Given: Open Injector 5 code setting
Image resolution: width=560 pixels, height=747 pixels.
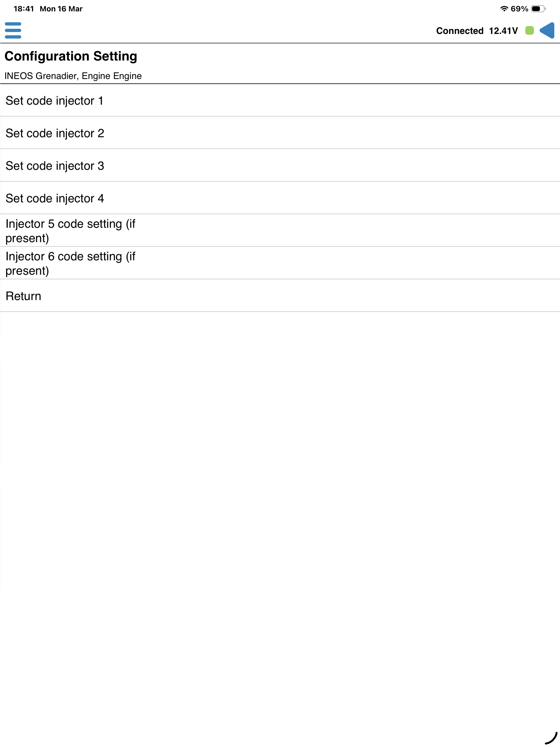Looking at the screenshot, I should click(70, 231).
